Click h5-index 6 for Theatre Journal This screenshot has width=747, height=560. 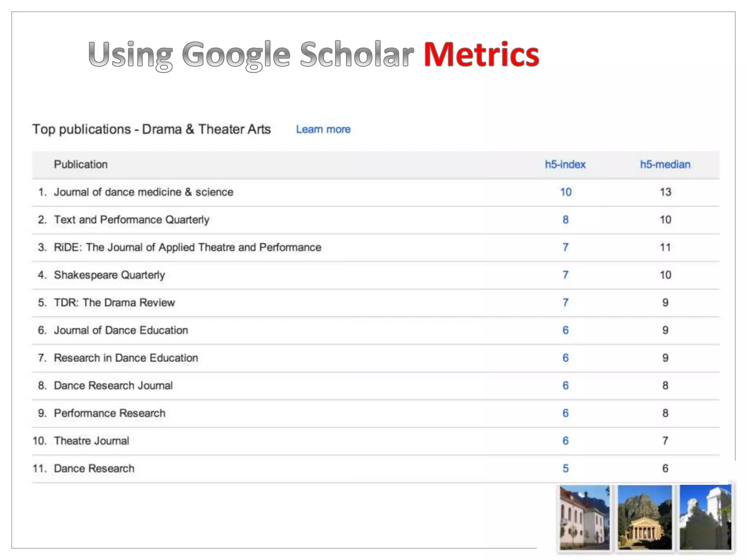[x=565, y=441]
